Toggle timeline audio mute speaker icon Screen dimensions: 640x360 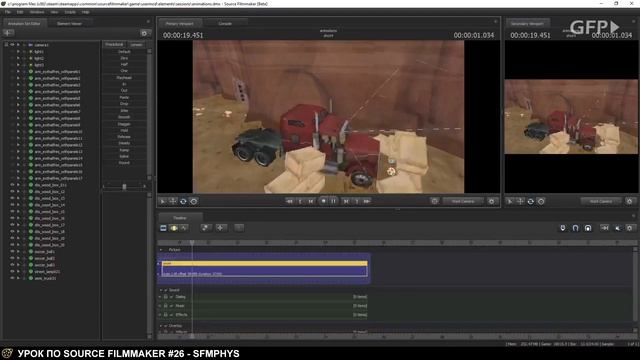618,228
